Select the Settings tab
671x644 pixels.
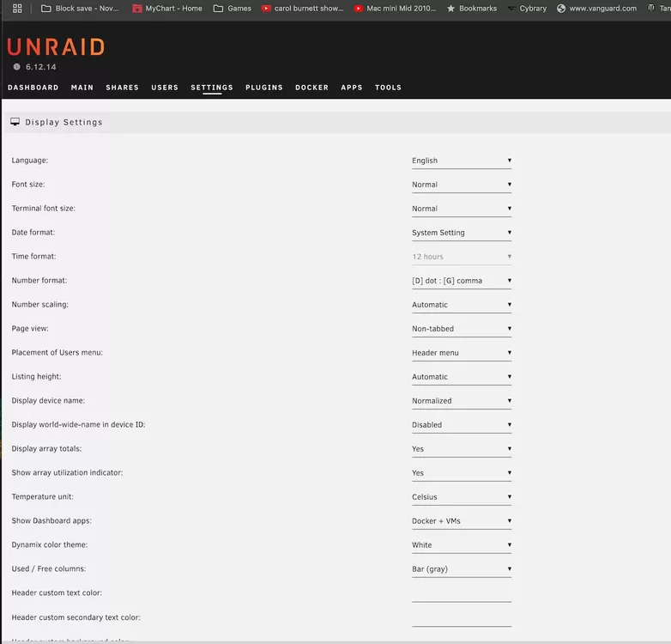click(212, 88)
